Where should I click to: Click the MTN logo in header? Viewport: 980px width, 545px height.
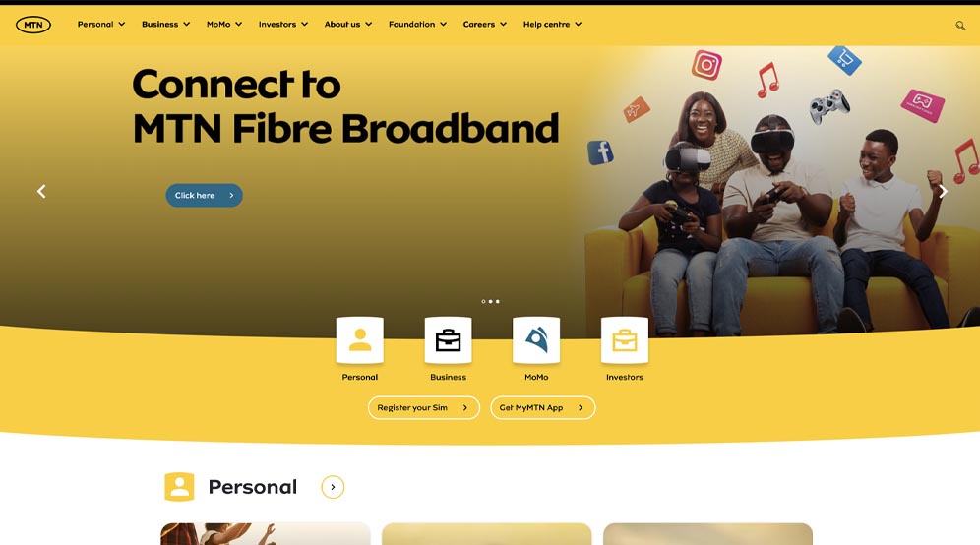pyautogui.click(x=33, y=25)
